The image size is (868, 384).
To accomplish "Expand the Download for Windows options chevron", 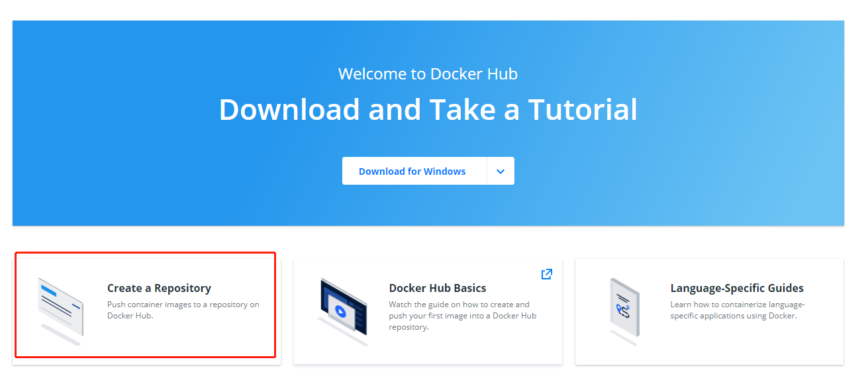I will point(501,171).
